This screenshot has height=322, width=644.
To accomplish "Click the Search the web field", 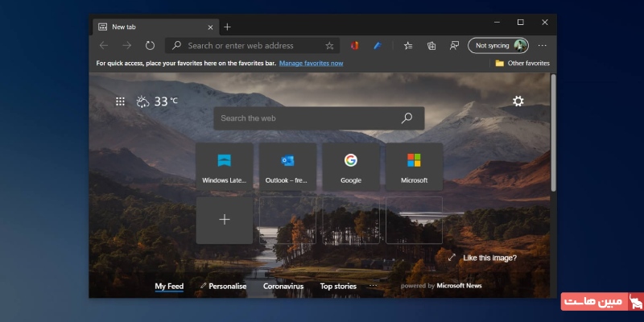I will (306, 118).
